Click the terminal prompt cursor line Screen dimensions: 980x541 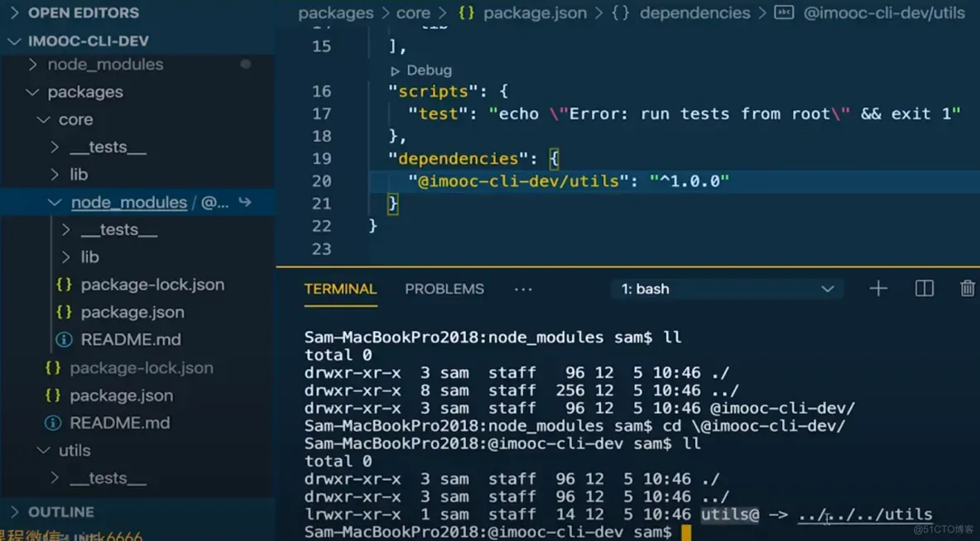(x=498, y=532)
